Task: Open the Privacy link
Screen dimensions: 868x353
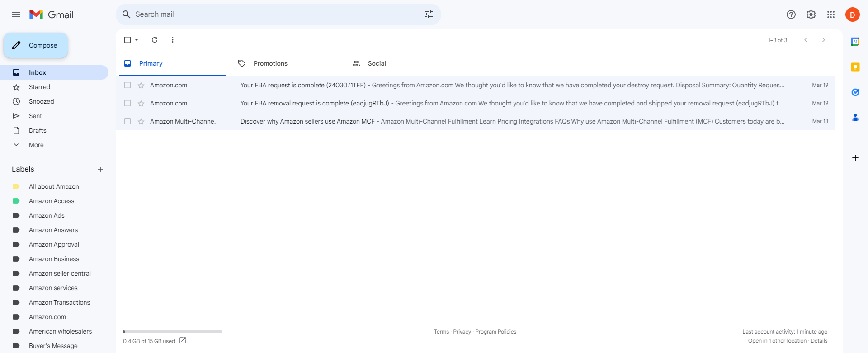Action: (462, 332)
